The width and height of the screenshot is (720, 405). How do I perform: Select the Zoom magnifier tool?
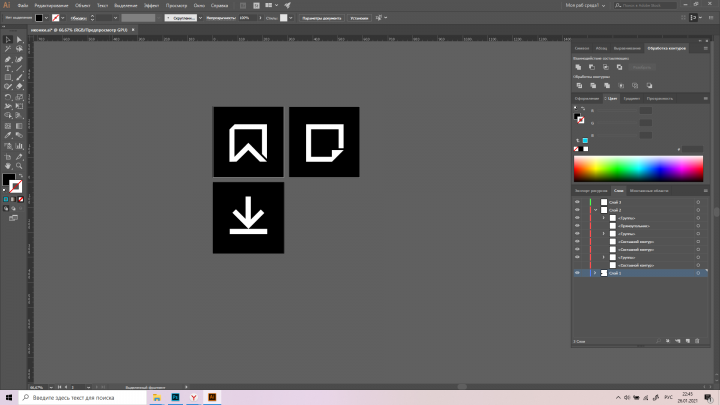point(19,166)
